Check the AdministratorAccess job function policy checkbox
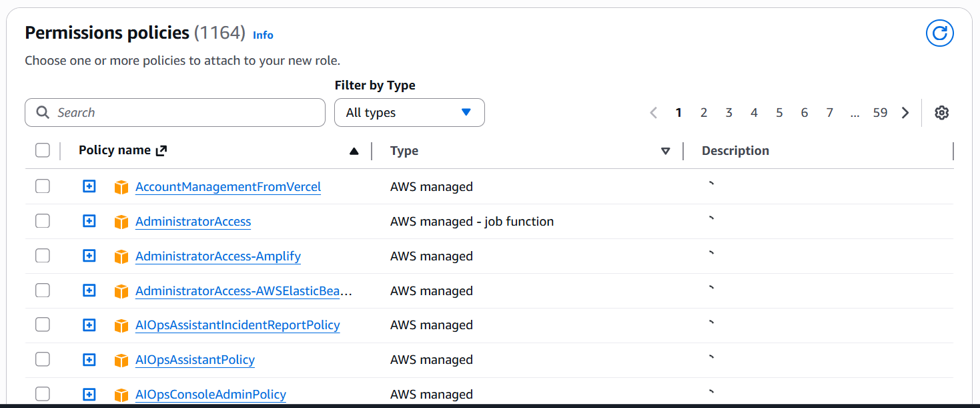This screenshot has width=980, height=408. (43, 221)
